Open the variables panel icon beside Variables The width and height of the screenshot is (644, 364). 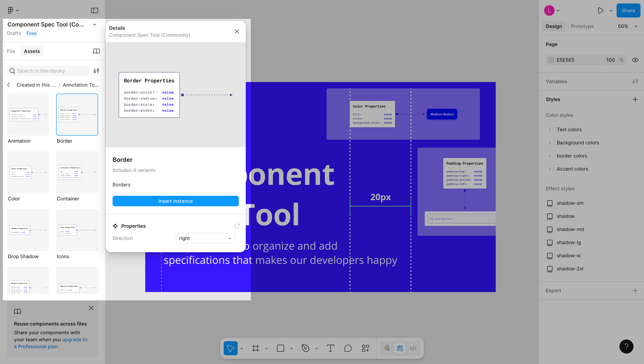tap(635, 81)
